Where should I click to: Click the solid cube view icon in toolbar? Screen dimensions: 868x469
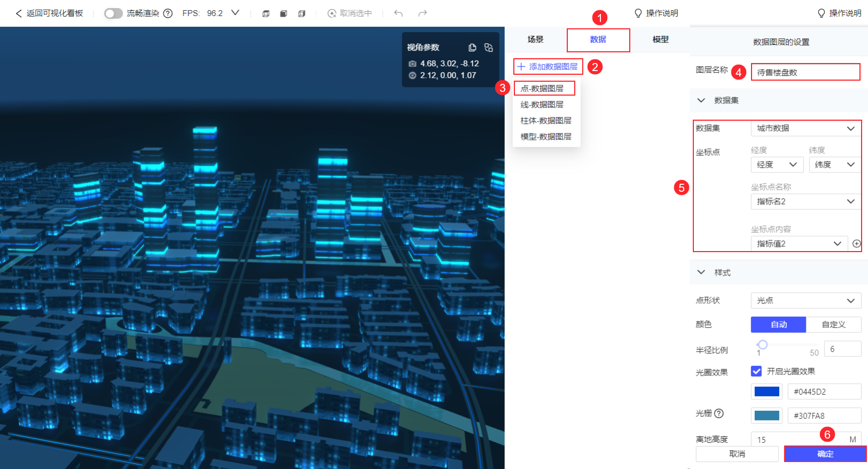284,13
